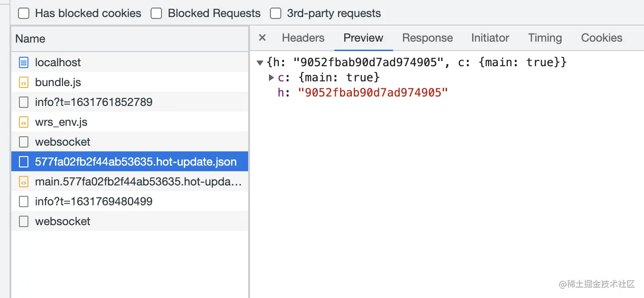The image size is (644, 298).
Task: Select the 577fa02fb2f44ab53635.hot-update.json request
Action: coord(135,162)
